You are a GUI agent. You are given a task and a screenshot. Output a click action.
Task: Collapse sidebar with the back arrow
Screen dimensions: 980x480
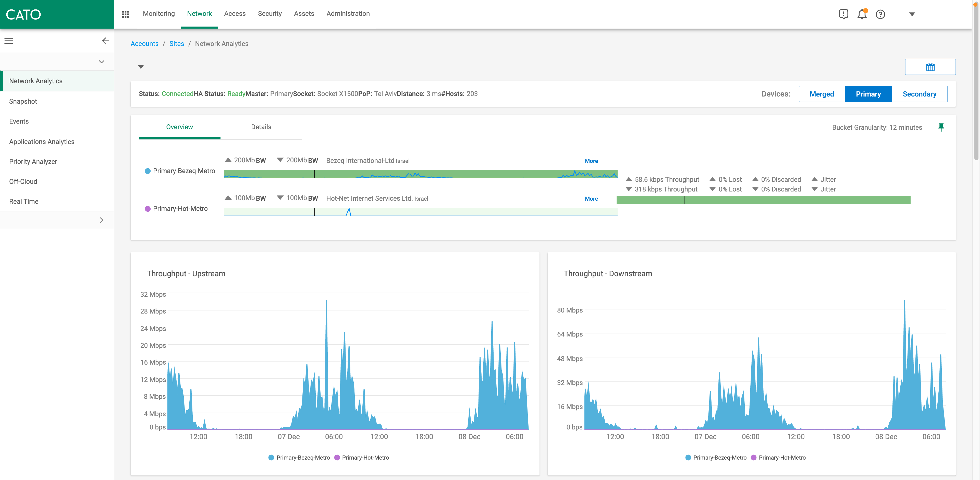105,41
